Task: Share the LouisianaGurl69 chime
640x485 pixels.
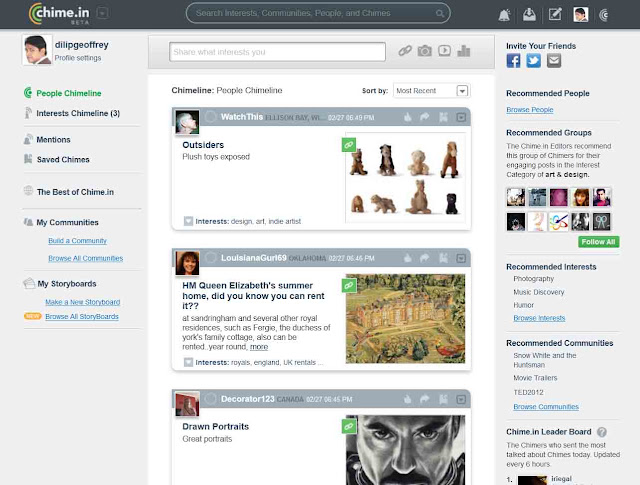Action: pos(424,258)
